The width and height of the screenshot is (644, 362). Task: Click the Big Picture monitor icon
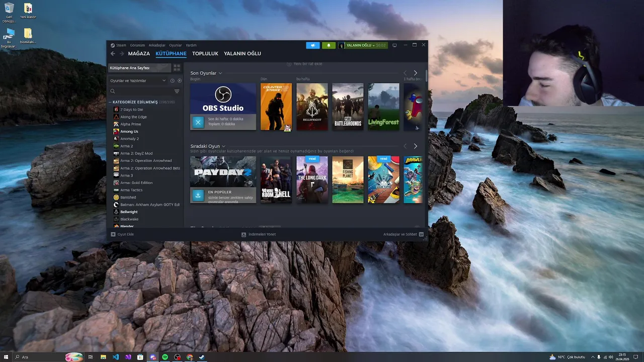coord(394,45)
